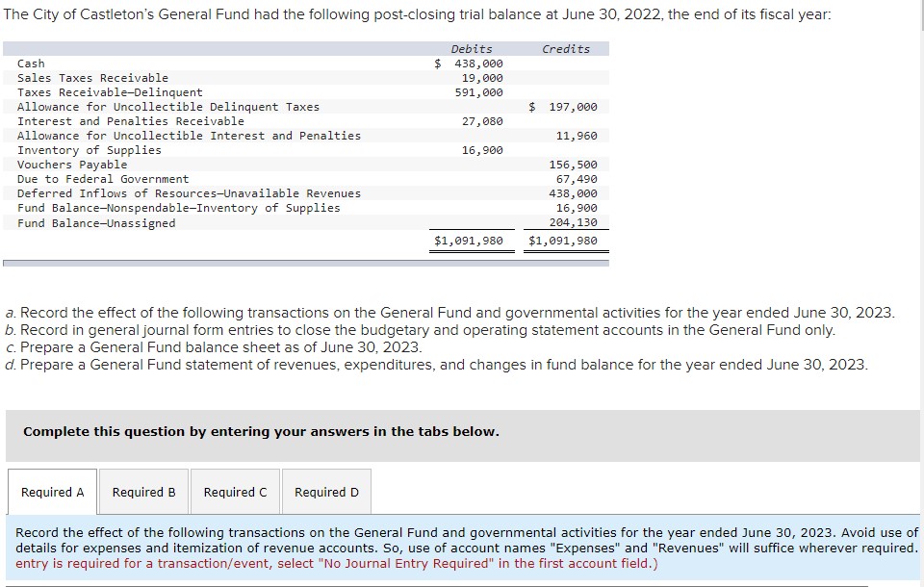Click Due to Federal Government label
This screenshot has height=587, width=924.
(103, 179)
